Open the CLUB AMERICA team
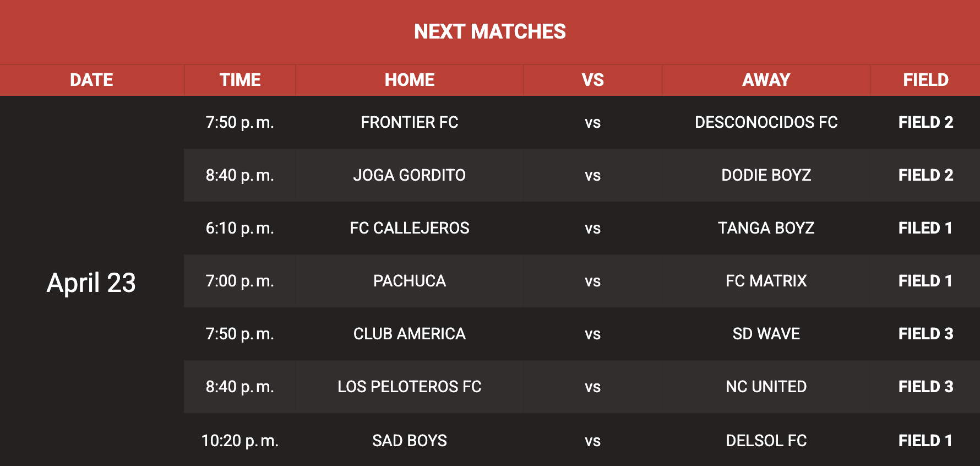 [x=410, y=334]
